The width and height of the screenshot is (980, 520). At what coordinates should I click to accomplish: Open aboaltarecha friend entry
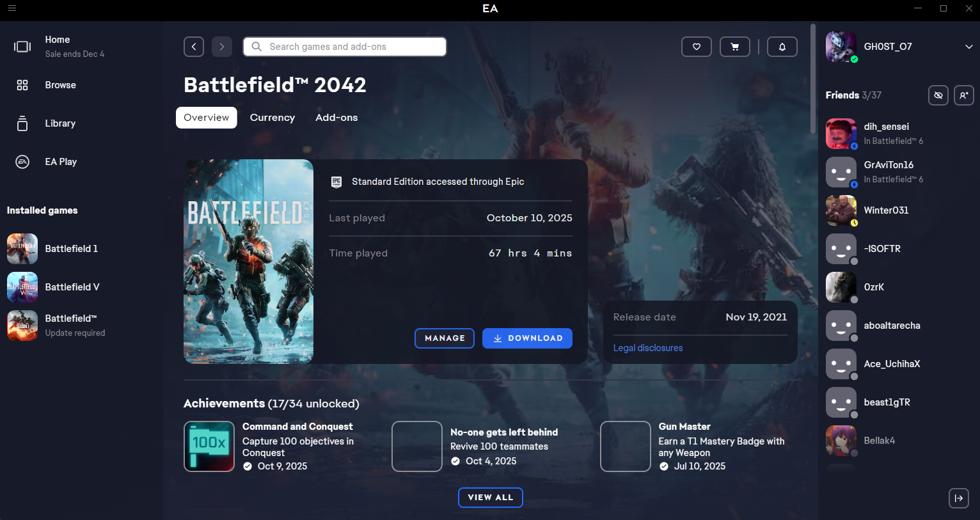899,326
